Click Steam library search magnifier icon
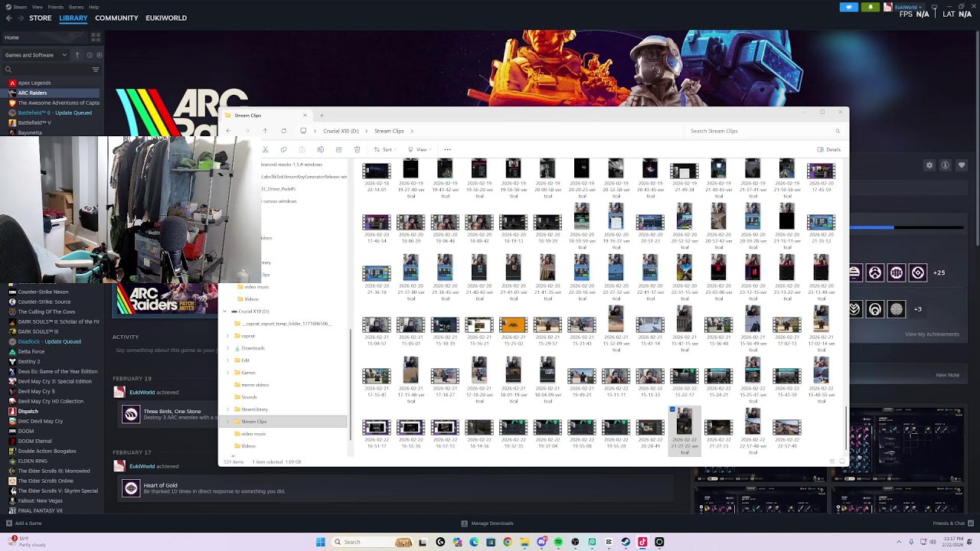980x551 pixels. click(x=8, y=70)
